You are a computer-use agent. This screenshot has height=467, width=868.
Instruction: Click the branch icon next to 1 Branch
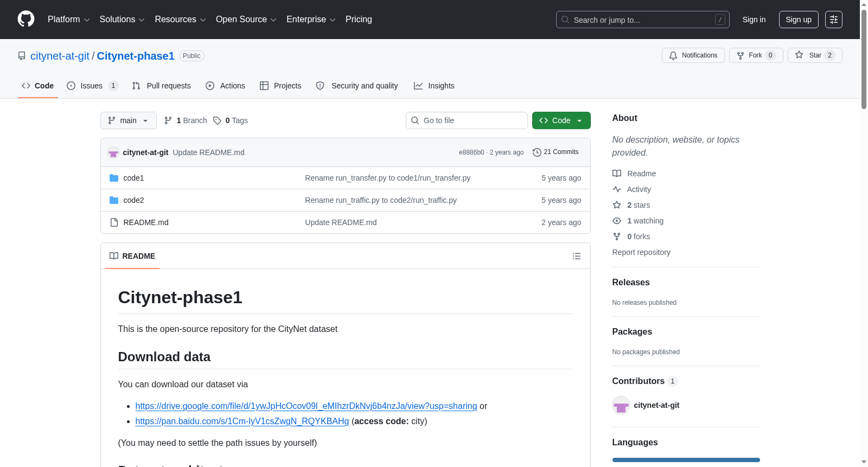coord(168,120)
